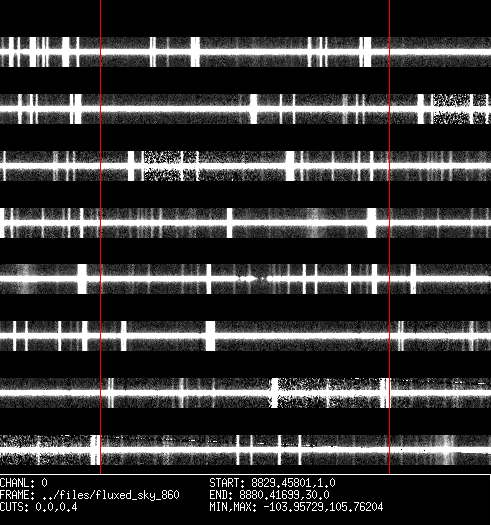Viewport: 491px width, 525px height.
Task: Click the bright central trace of the topmost spectrum
Action: point(246,52)
